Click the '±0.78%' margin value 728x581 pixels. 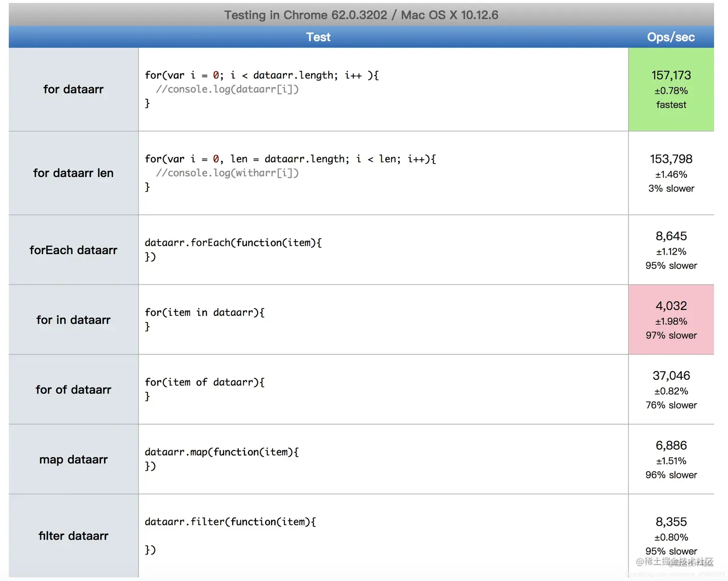(x=671, y=90)
